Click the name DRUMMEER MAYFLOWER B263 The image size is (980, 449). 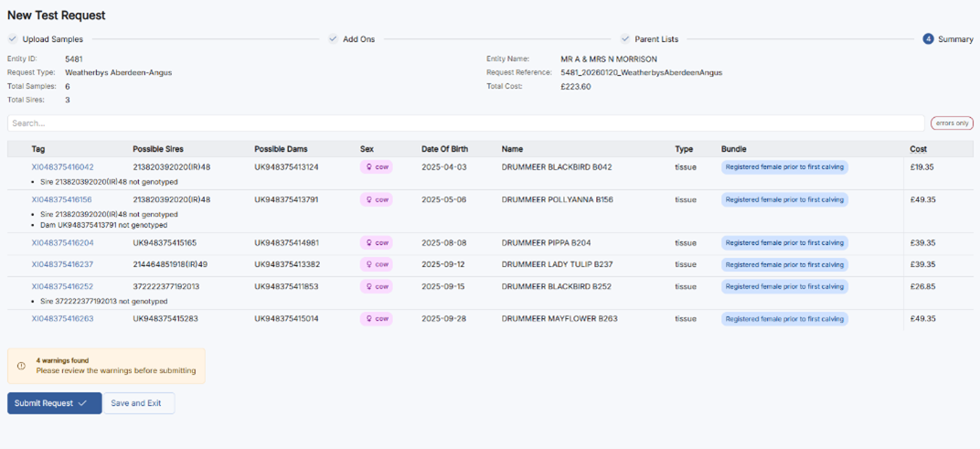(x=559, y=319)
